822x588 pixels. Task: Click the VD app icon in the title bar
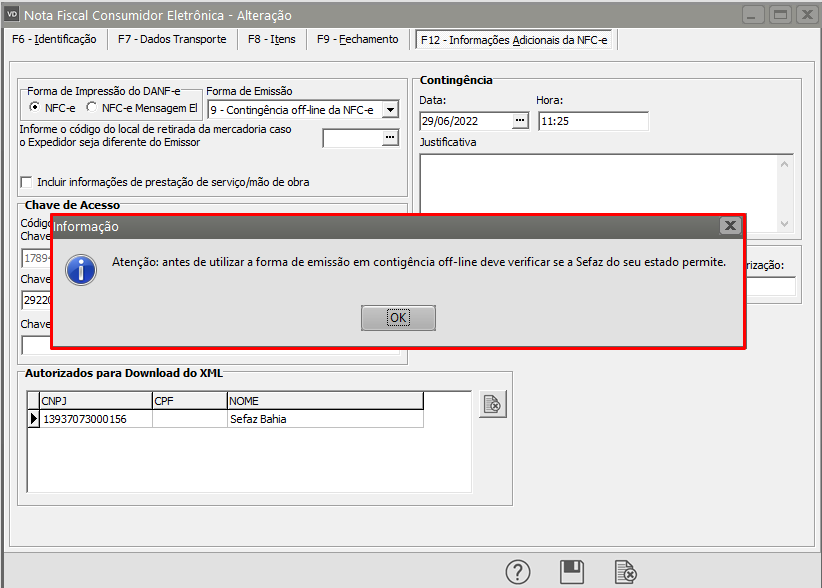[x=12, y=14]
